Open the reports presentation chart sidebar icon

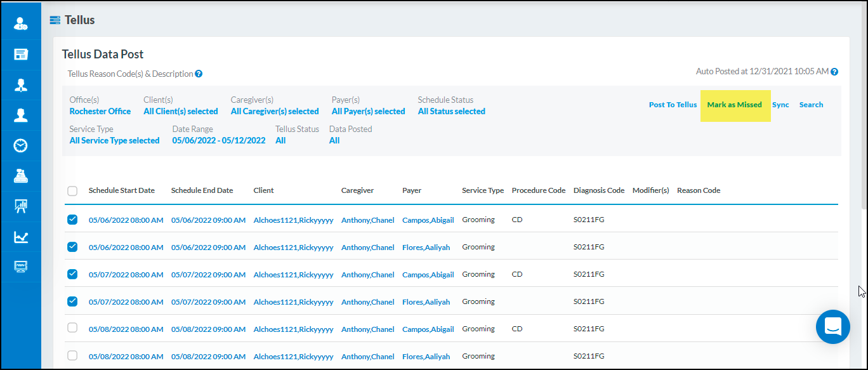point(21,206)
